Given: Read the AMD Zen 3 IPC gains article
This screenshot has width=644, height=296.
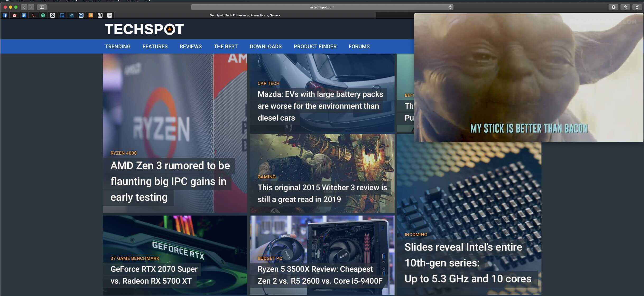Looking at the screenshot, I should 170,182.
